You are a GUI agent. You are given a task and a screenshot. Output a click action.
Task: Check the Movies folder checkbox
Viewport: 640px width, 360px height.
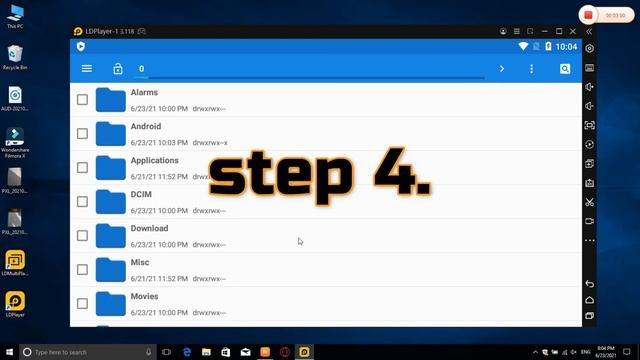(x=82, y=303)
